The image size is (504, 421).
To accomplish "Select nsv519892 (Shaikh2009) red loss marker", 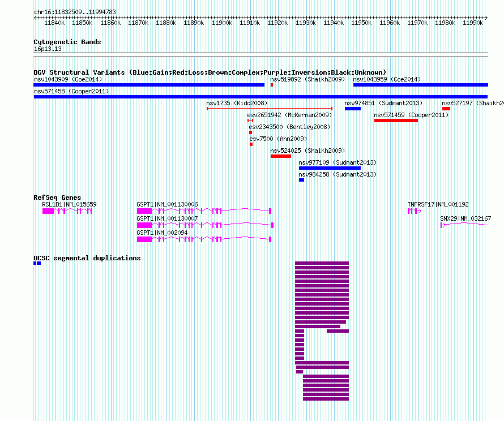I will 272,85.
